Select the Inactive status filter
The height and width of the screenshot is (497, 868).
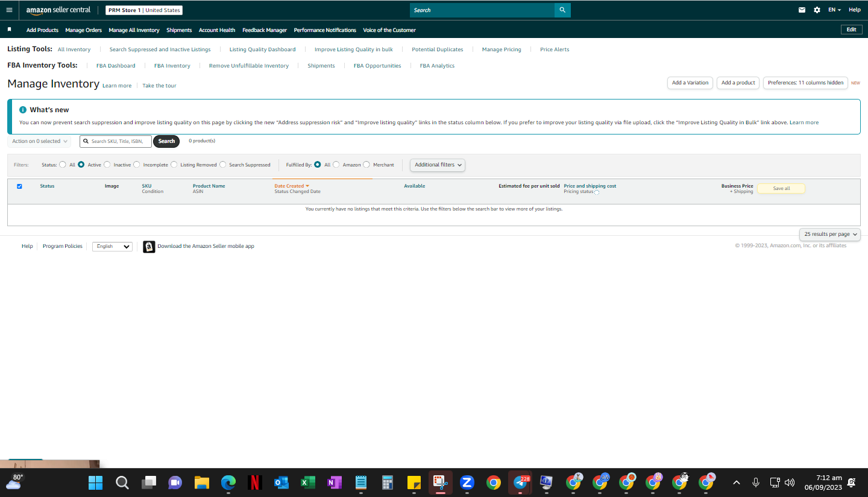coord(107,165)
